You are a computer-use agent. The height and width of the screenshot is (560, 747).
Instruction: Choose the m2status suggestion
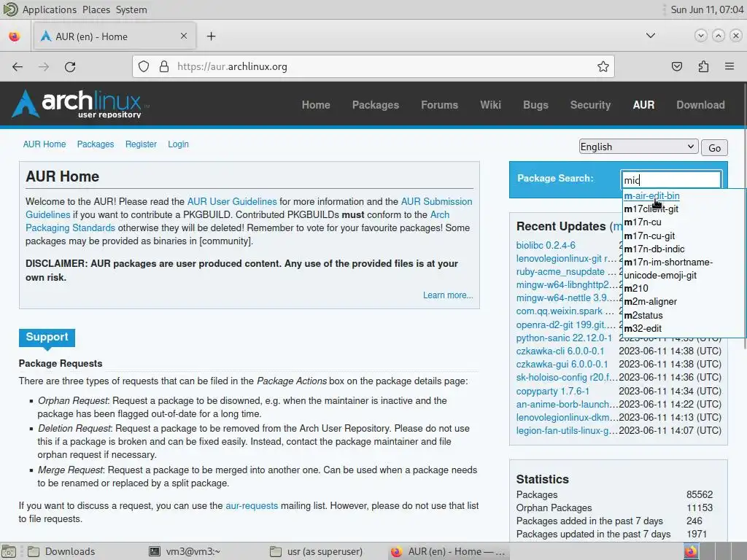643,315
